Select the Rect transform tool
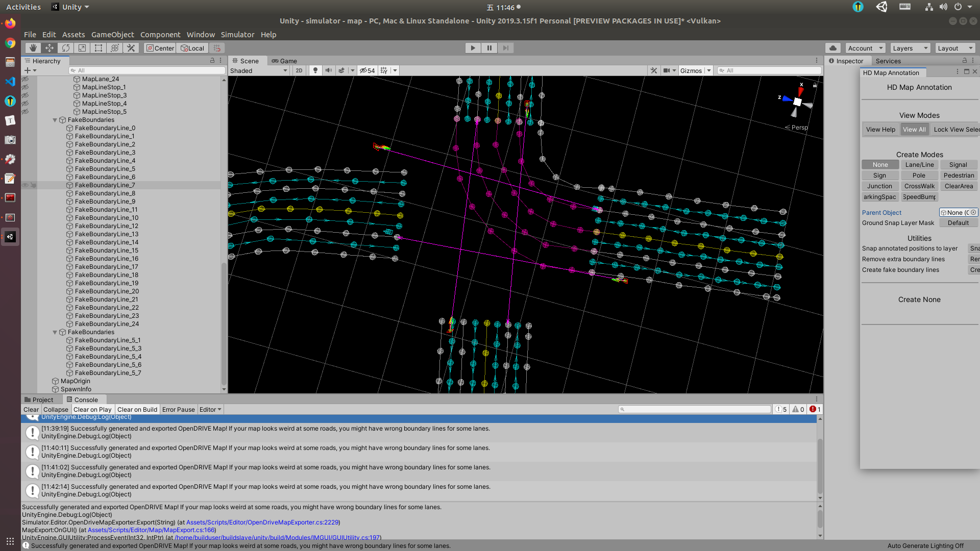 pos(98,48)
